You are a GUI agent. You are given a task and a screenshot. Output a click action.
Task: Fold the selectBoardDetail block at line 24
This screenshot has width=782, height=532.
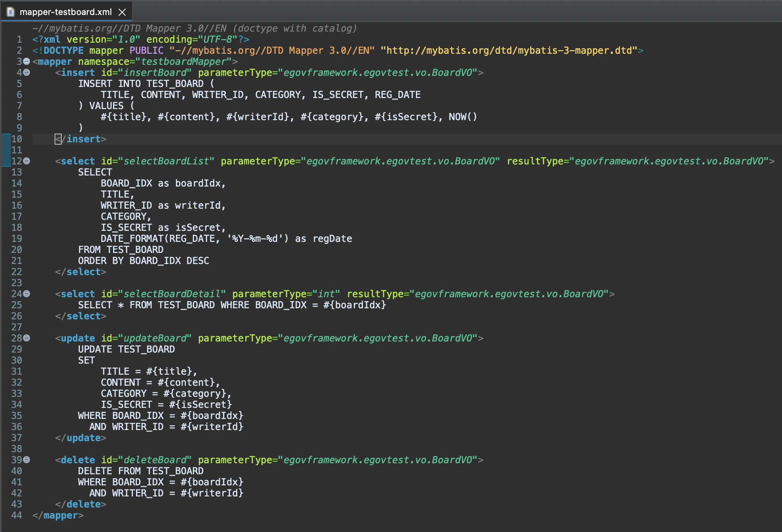click(x=26, y=294)
